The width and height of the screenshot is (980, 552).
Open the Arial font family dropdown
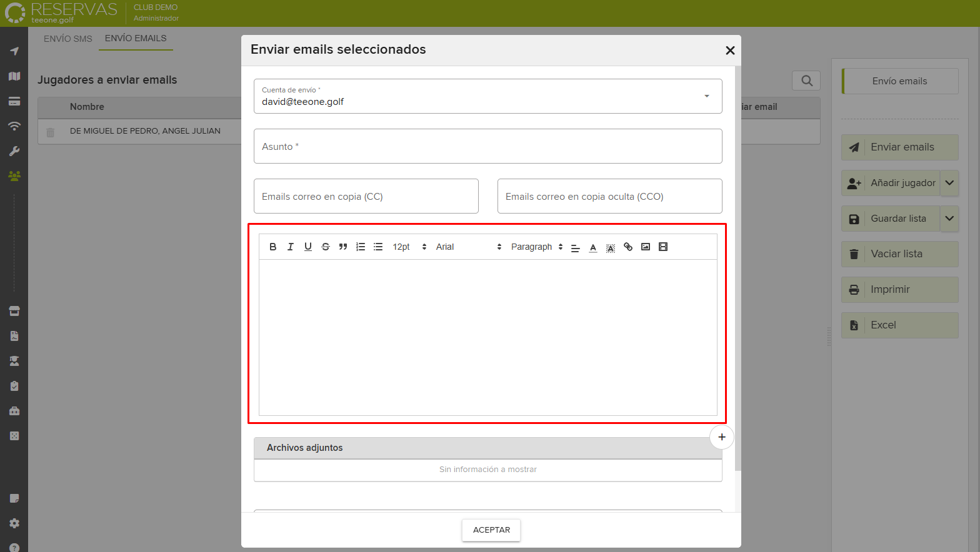click(x=469, y=247)
